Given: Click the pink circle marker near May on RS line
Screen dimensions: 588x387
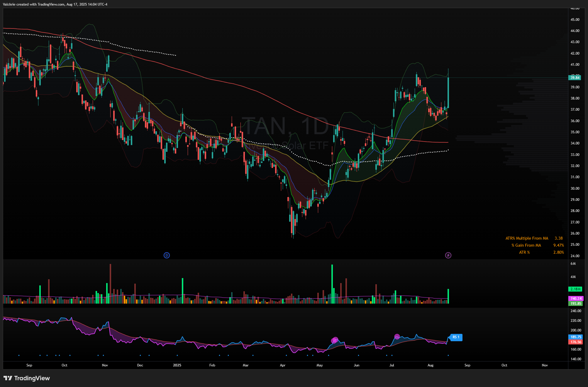Looking at the screenshot, I should [x=335, y=340].
